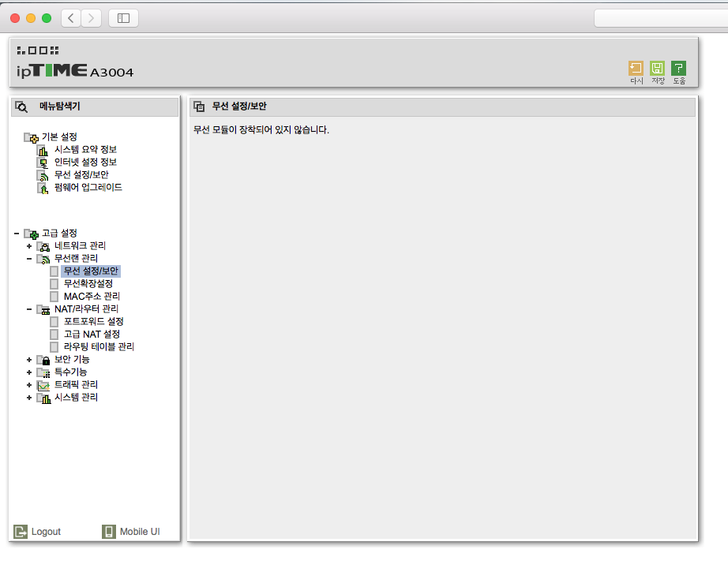This screenshot has width=728, height=572.
Task: Go forward with browser forward button
Action: coord(91,18)
